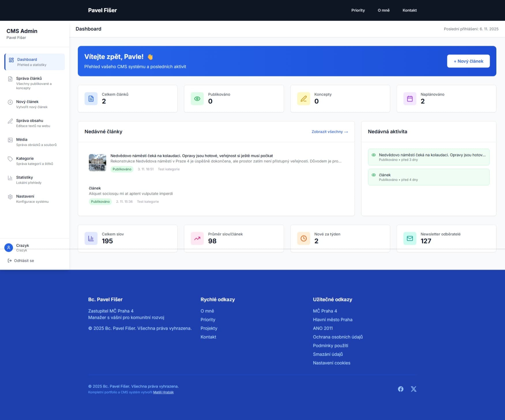Open O mně from the top menu

tap(383, 10)
